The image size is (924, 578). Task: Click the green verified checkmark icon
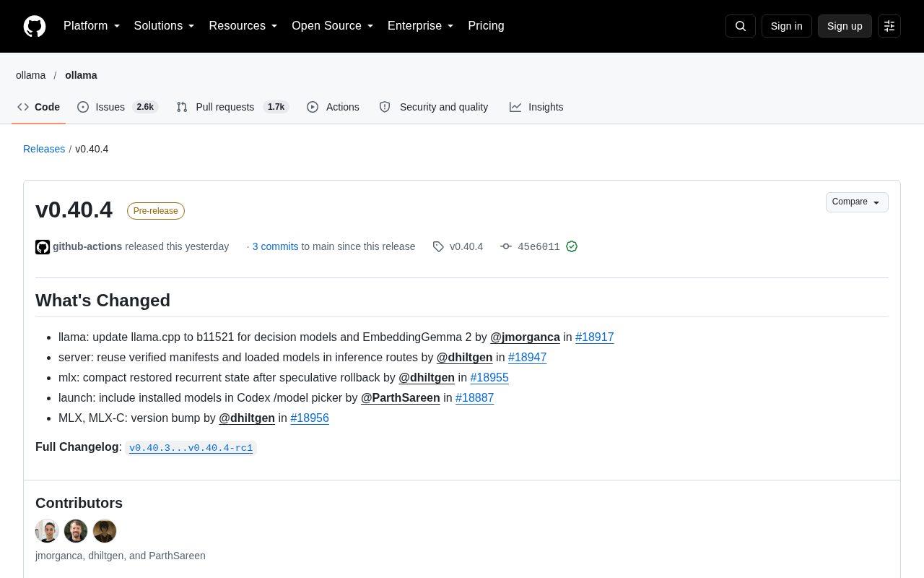click(572, 246)
